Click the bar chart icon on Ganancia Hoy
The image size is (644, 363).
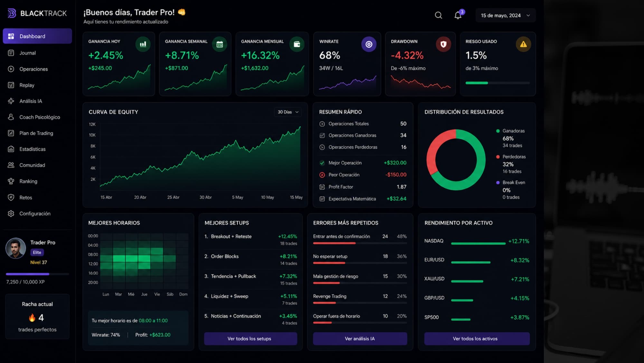tap(143, 44)
